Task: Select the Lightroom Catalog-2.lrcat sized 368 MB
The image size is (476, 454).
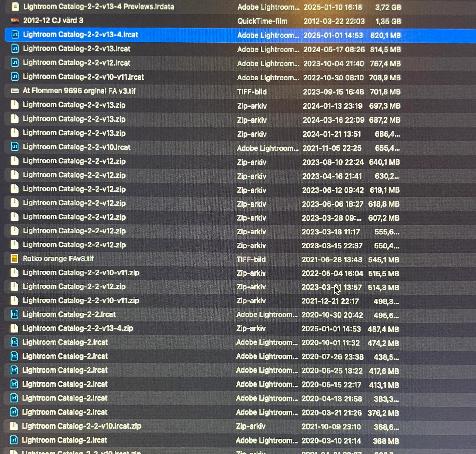Action: 64,440
